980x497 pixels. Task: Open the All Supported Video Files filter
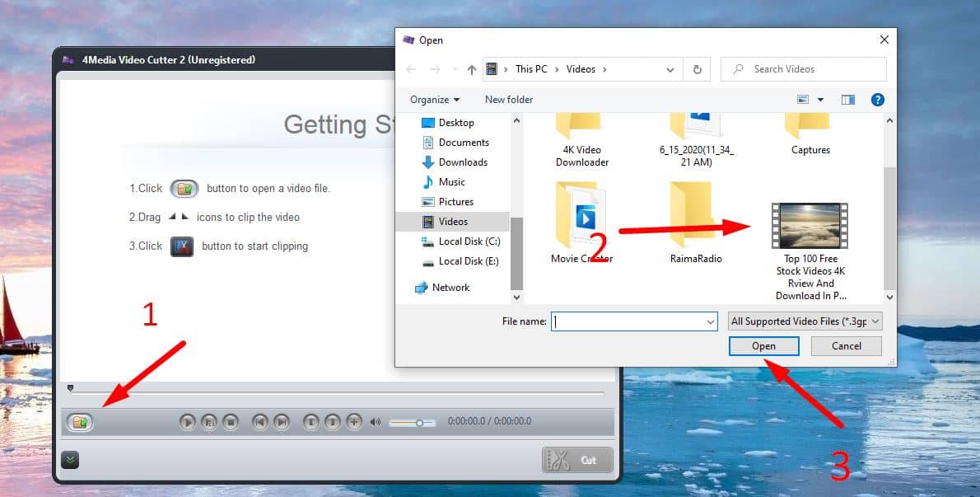coord(805,321)
